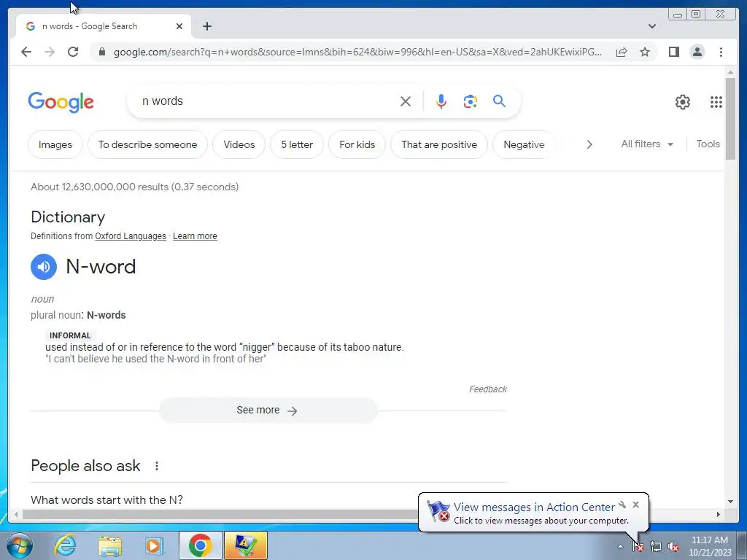Screen dimensions: 747x560
Task: Open the 'All filters' dropdown
Action: 647,144
